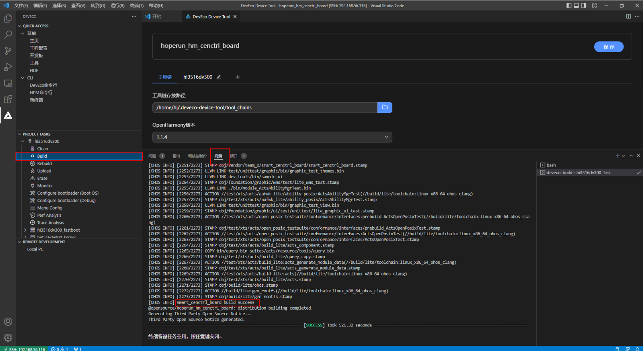Collapse the hi3516dv300 project node
This screenshot has height=351, width=644.
[23, 142]
